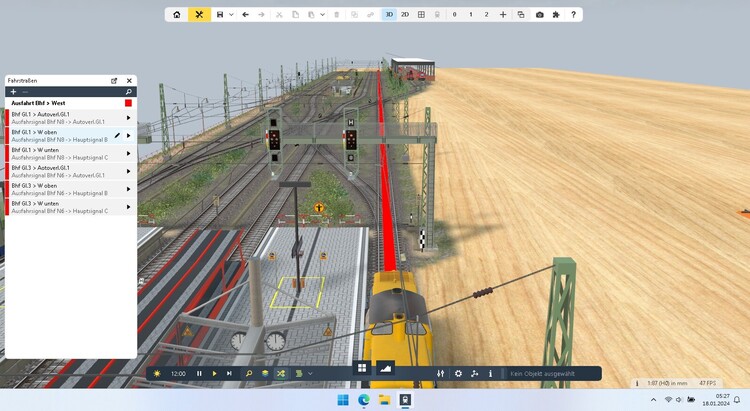
Task: Expand the chevron next to the map icon
Action: click(x=310, y=374)
